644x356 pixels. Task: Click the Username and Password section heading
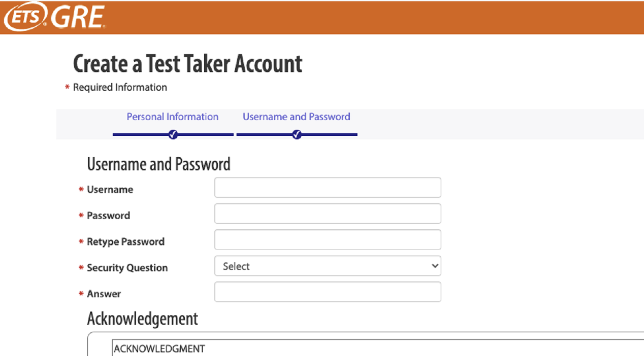pos(158,164)
